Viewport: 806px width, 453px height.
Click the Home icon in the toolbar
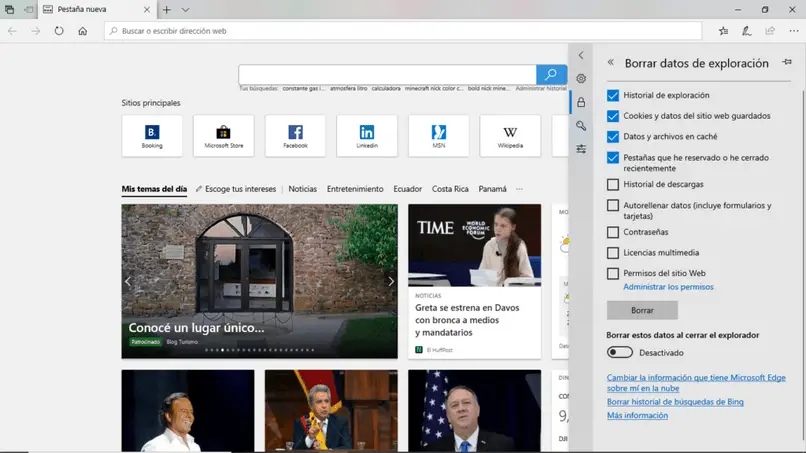pyautogui.click(x=83, y=31)
